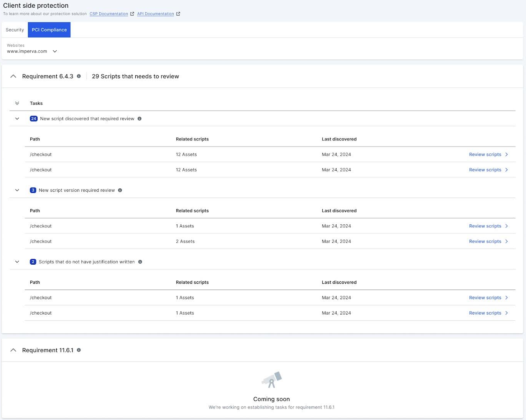This screenshot has height=420, width=526.
Task: Click the info icon next to Requirement 11.6.1
Action: click(79, 350)
